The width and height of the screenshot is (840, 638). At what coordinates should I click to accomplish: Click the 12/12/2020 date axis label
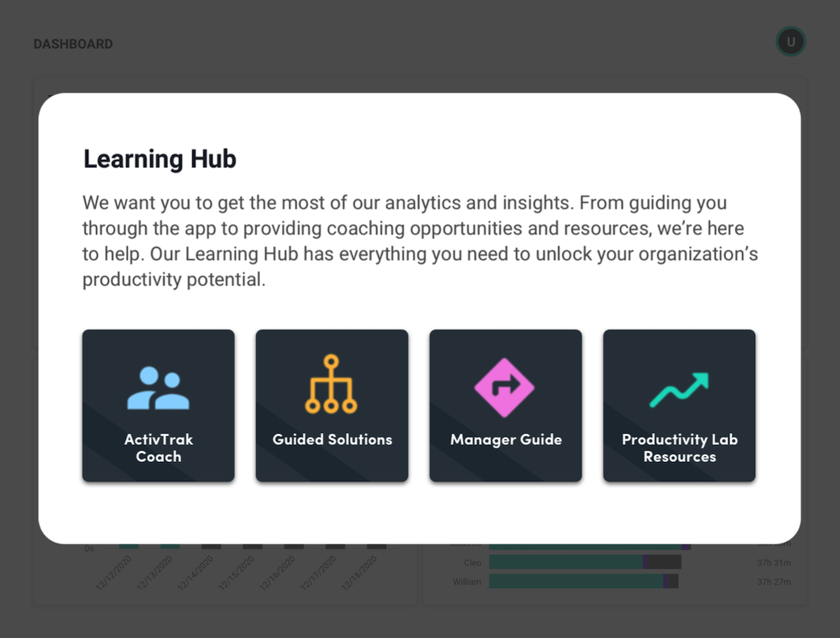114,573
